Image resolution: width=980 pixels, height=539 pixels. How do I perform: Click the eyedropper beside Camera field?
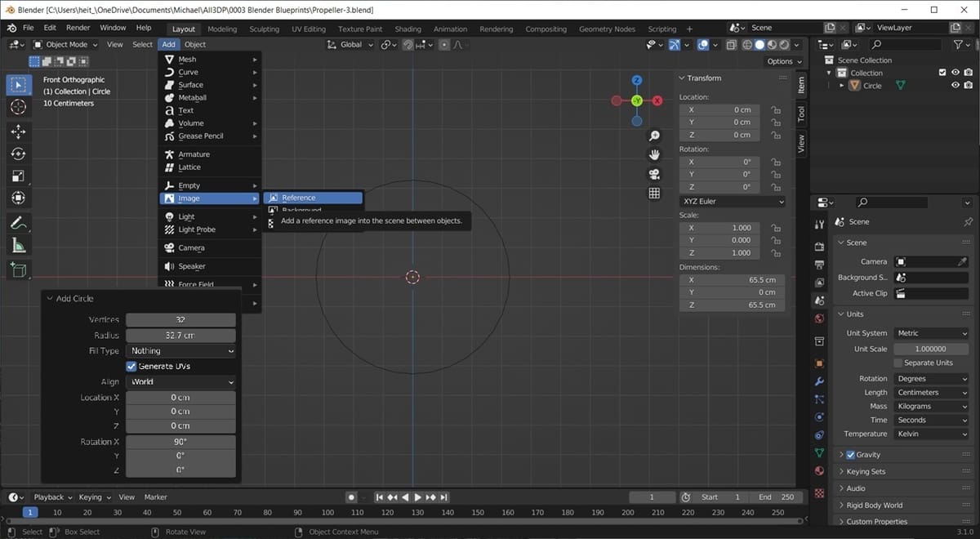click(962, 262)
